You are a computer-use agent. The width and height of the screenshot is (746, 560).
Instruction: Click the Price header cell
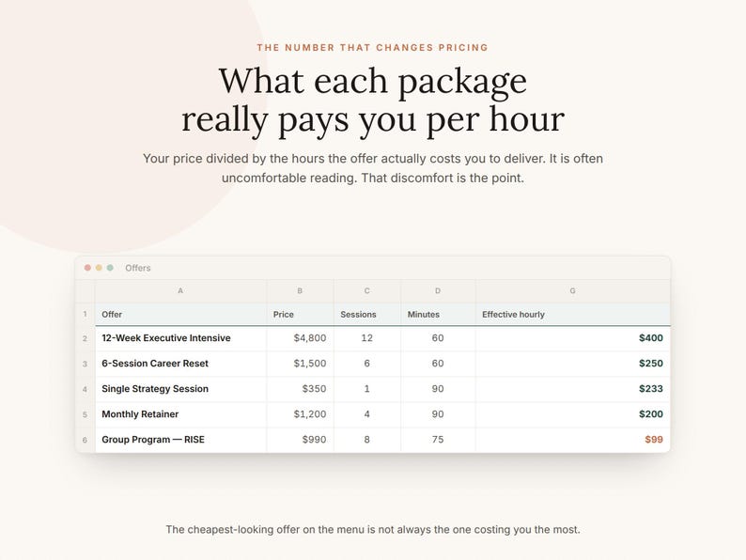(x=301, y=315)
